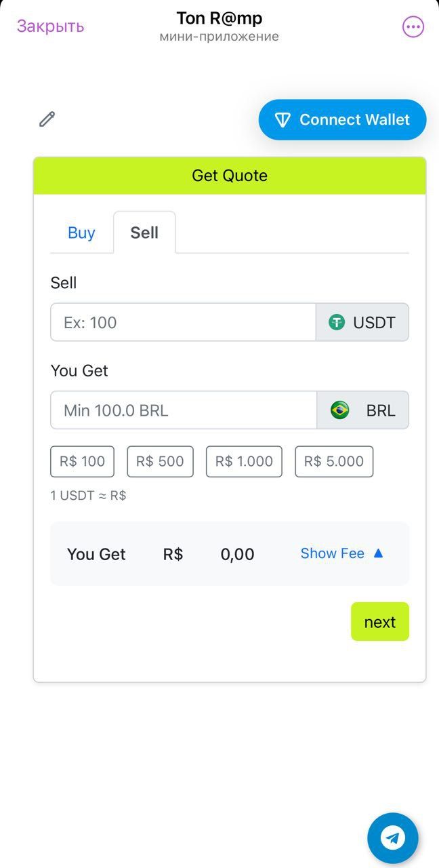
Task: Open the USDT currency selector
Action: coord(362,322)
